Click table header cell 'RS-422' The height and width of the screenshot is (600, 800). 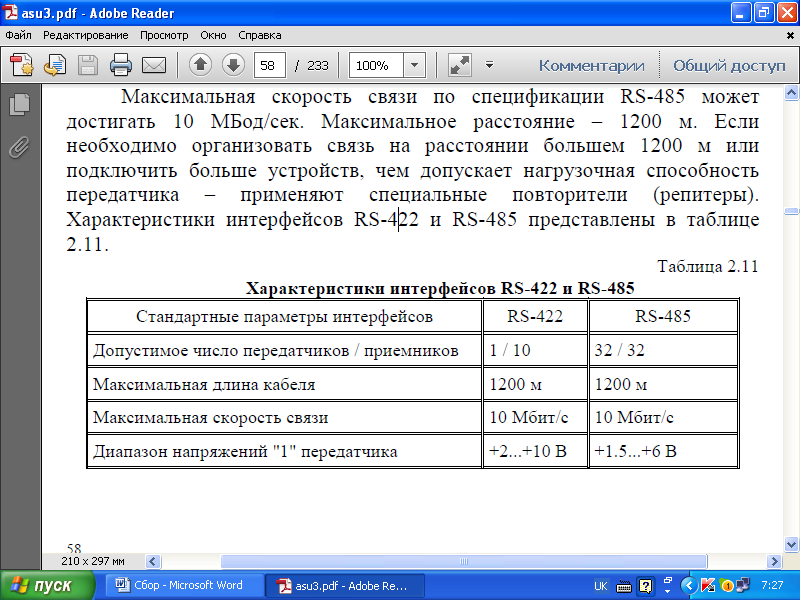click(x=535, y=316)
